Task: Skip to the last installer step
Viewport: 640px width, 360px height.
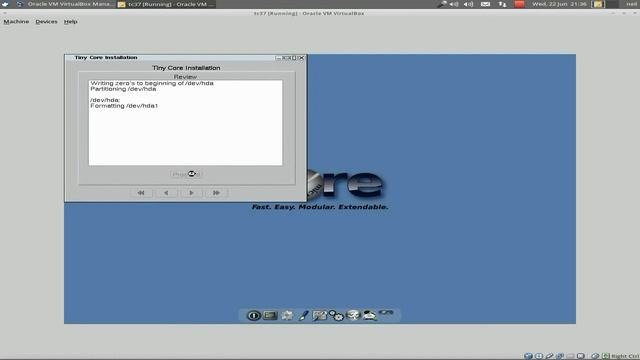Action: [216, 193]
